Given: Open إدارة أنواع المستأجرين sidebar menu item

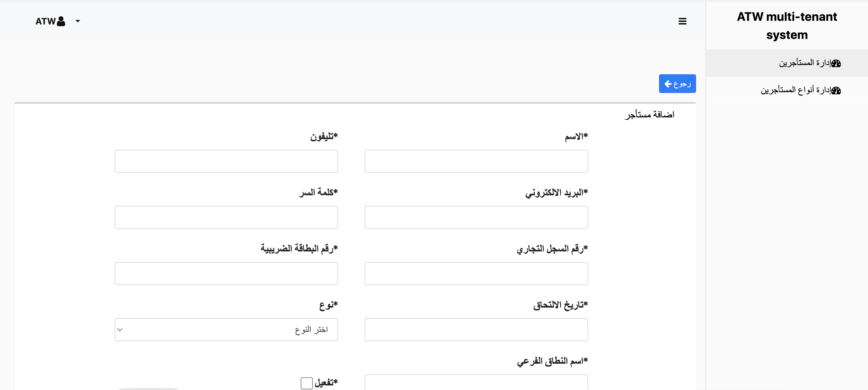Looking at the screenshot, I should click(x=796, y=91).
